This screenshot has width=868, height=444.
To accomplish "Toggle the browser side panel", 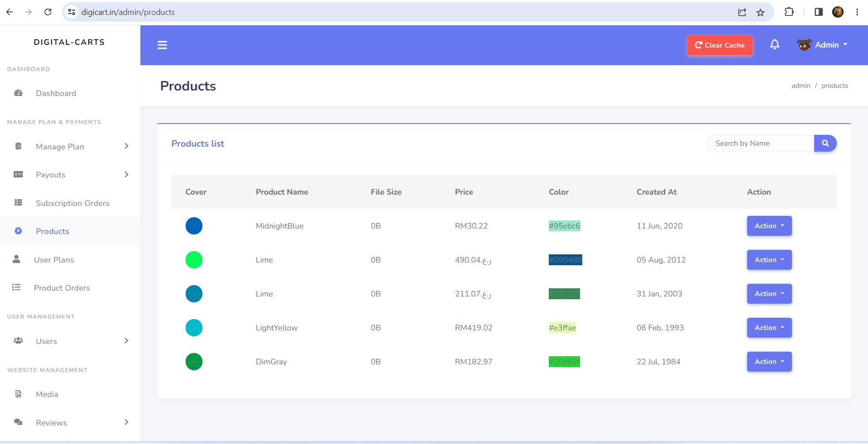I will pyautogui.click(x=818, y=12).
